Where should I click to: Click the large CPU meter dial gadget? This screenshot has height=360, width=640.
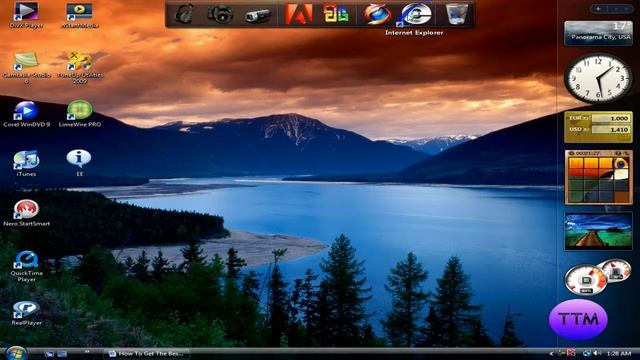pos(585,280)
